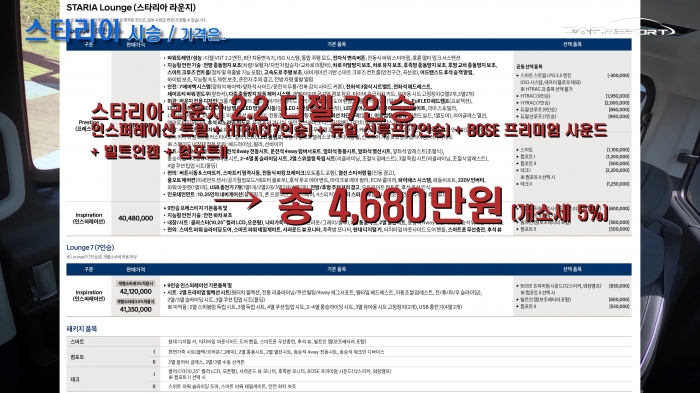This screenshot has height=393, width=700.
Task: Click the Lounge 7 (7인승) section heading
Action: click(90, 247)
